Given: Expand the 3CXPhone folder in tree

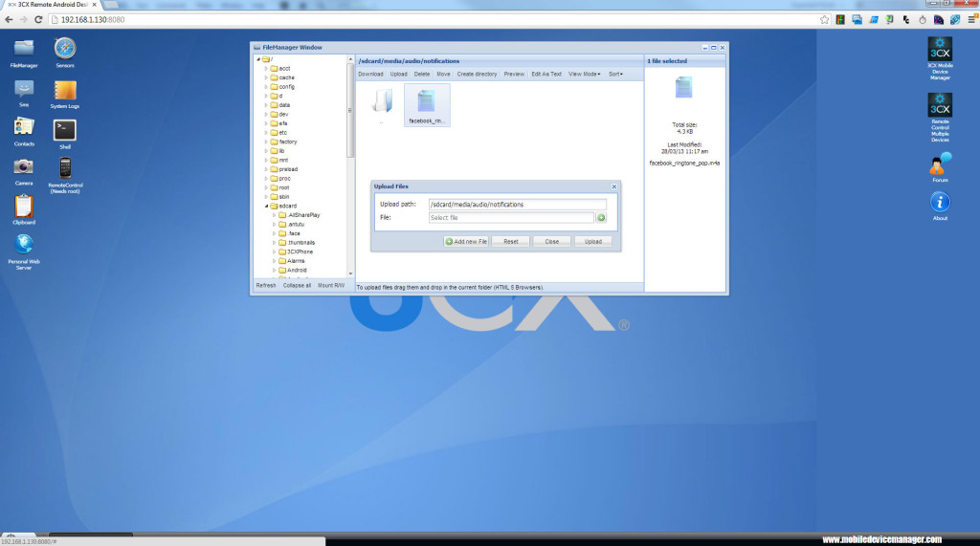Looking at the screenshot, I should [x=274, y=251].
